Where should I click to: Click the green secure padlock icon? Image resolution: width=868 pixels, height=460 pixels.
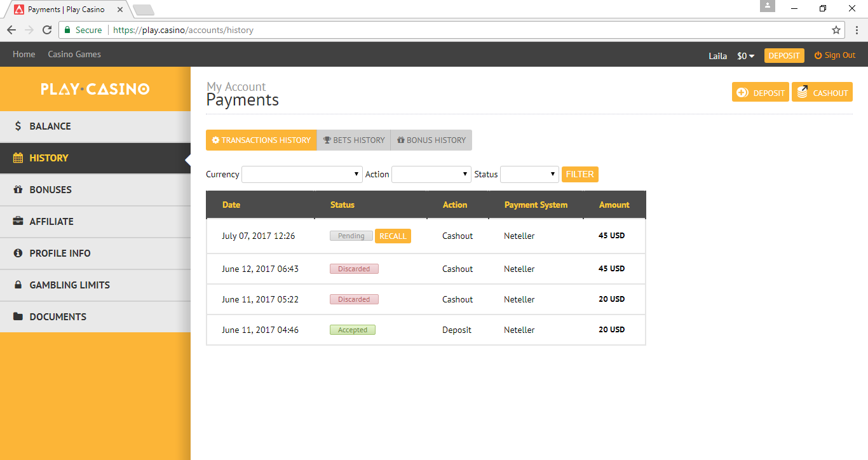click(67, 30)
